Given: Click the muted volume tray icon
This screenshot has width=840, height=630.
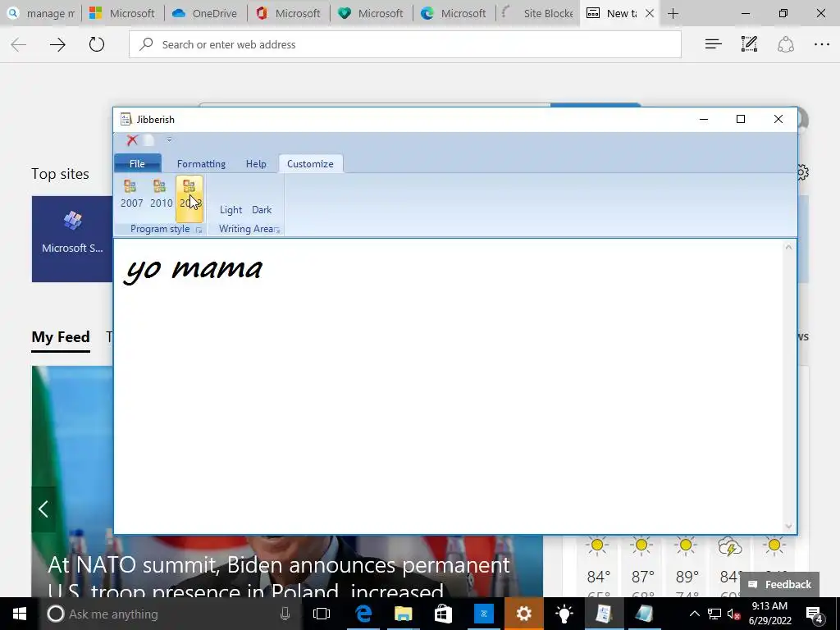Looking at the screenshot, I should click(733, 614).
